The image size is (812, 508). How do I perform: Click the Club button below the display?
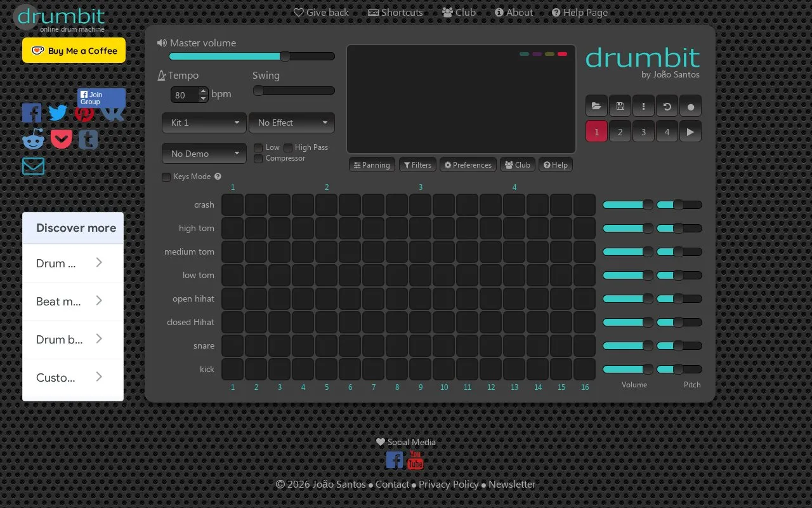coord(518,165)
